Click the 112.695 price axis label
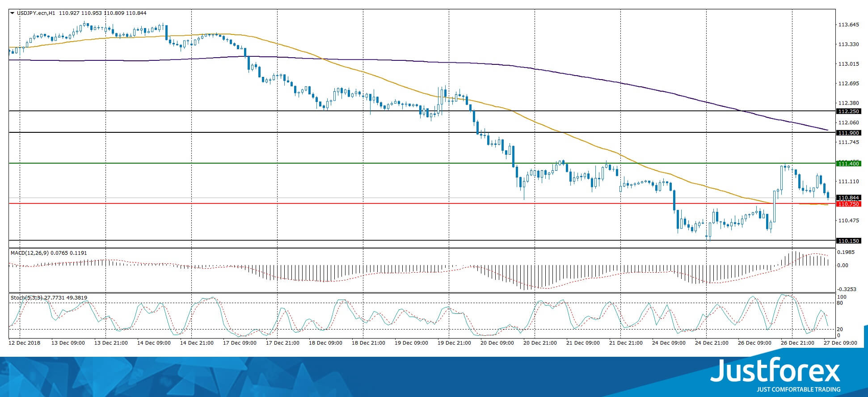 (849, 84)
